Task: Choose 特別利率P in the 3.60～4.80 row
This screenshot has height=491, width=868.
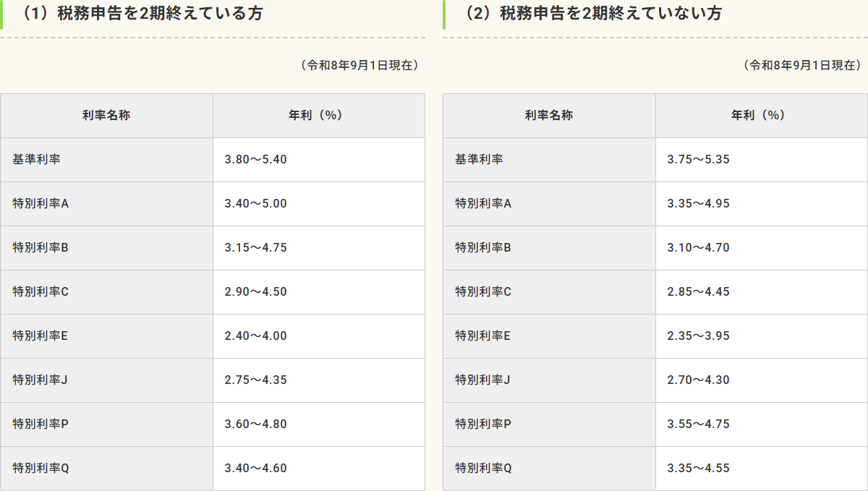Action: 41,424
